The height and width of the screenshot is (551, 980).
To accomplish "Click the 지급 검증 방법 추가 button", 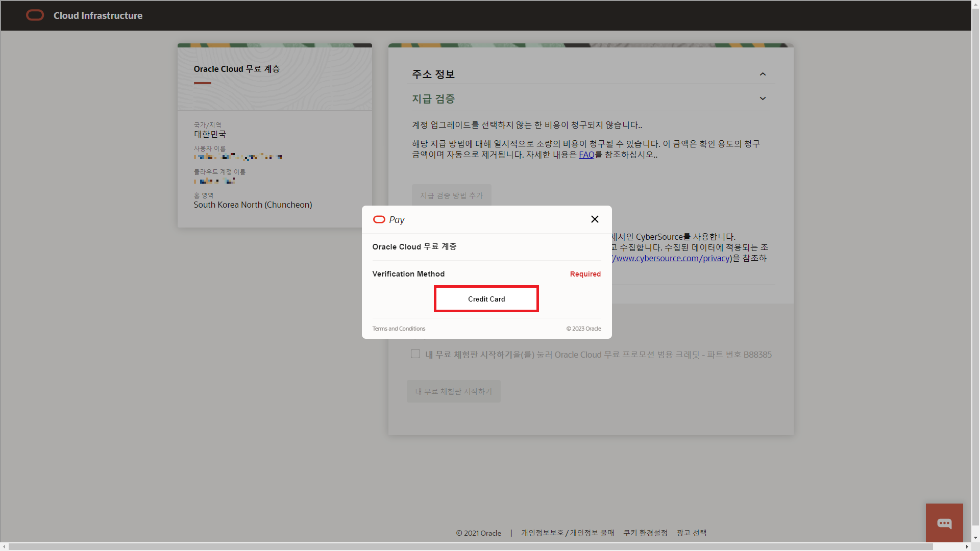I will point(451,195).
